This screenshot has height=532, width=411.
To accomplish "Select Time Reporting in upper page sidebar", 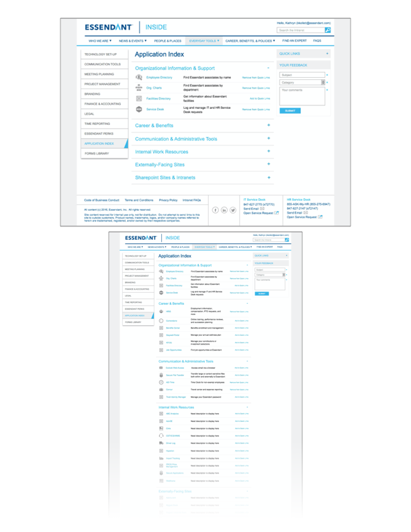I will 105,124.
